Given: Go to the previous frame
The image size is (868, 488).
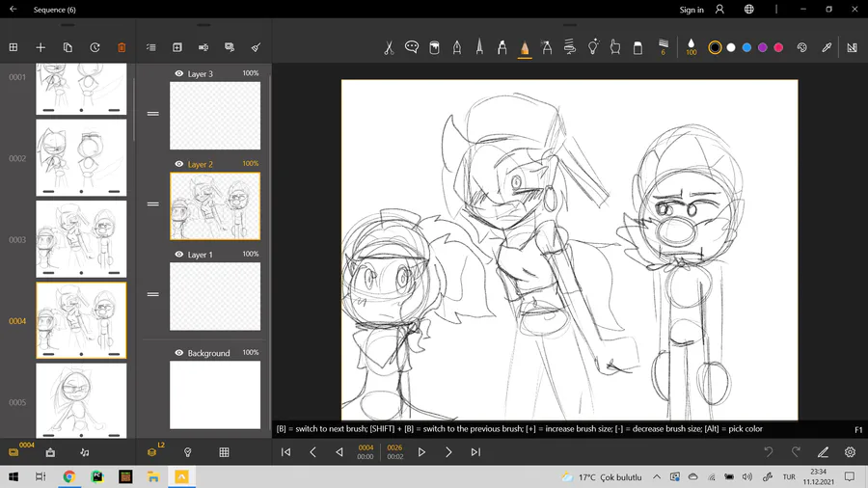Looking at the screenshot, I should coord(312,452).
